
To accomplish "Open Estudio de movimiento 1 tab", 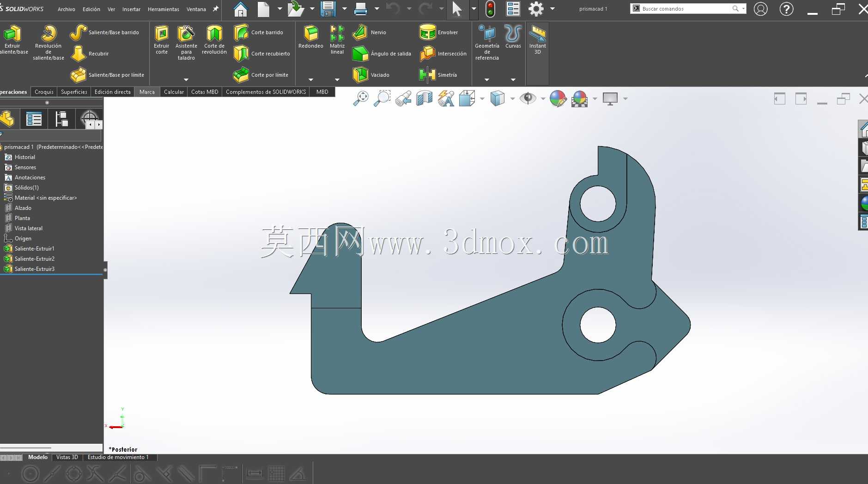I will point(118,457).
